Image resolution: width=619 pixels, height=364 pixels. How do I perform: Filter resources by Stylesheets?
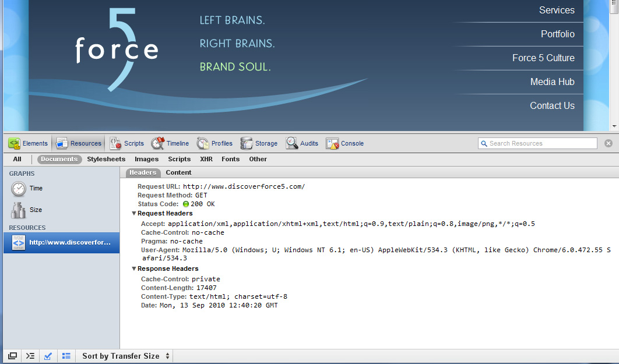(x=106, y=160)
